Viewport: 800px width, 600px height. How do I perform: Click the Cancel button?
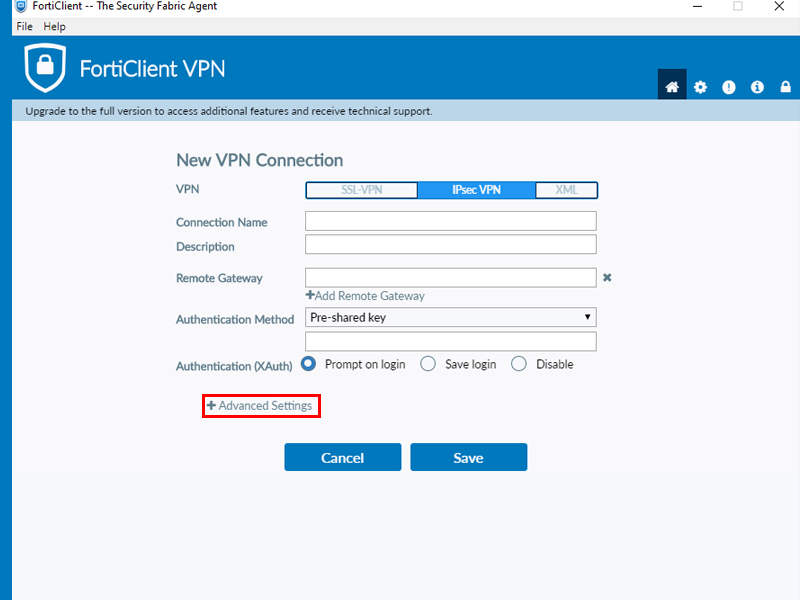343,457
